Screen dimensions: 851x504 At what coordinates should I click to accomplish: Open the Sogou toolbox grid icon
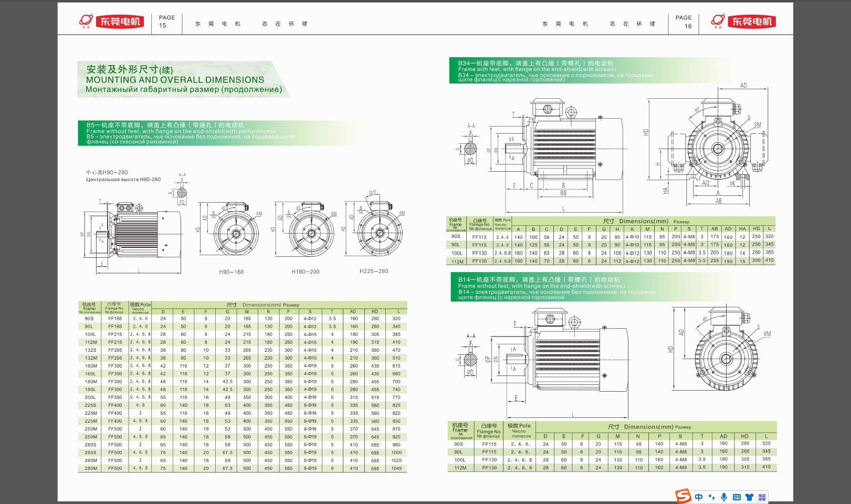(762, 497)
